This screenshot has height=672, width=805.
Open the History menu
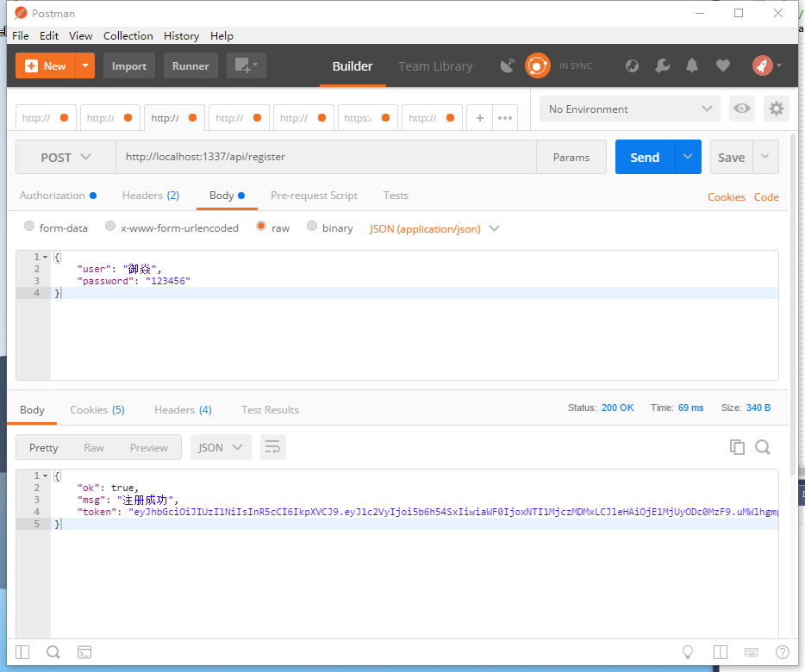(x=181, y=36)
